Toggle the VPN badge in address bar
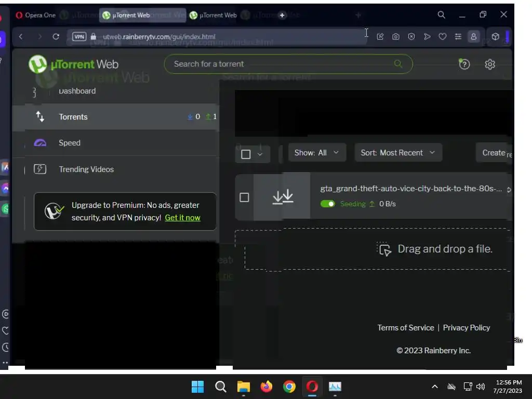 [79, 37]
